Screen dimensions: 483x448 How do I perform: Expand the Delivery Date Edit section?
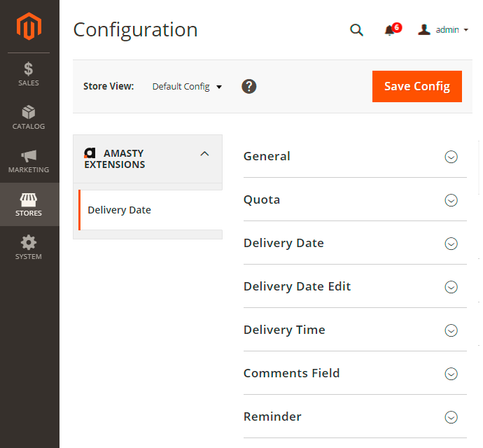451,287
